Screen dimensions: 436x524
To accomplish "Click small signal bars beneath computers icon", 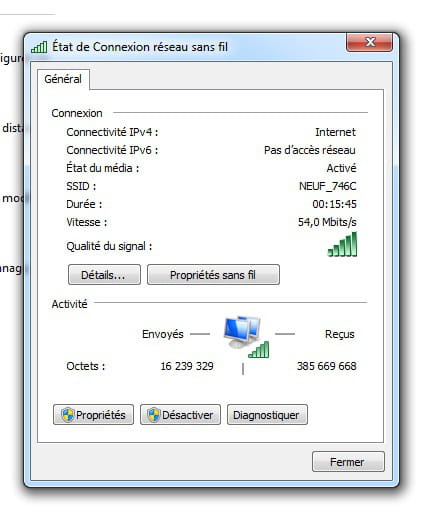I will coord(259,350).
